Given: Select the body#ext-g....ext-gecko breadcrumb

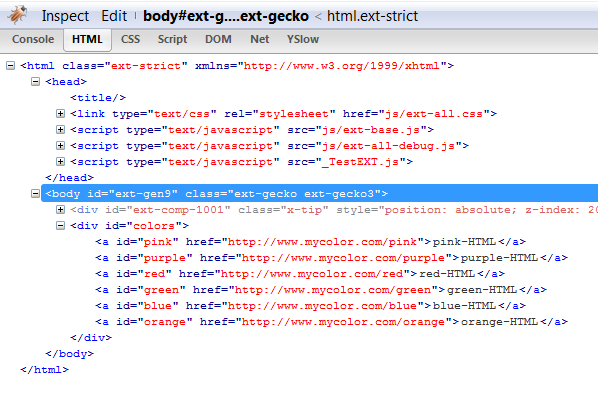Looking at the screenshot, I should click(226, 16).
